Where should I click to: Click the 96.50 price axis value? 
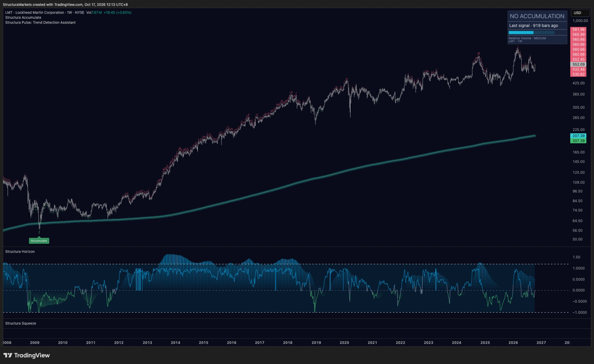click(577, 192)
